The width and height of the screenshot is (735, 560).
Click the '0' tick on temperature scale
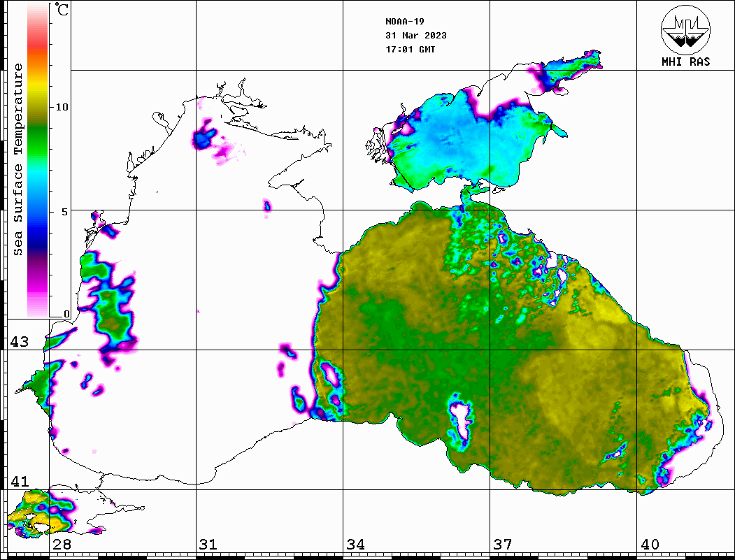(x=66, y=314)
